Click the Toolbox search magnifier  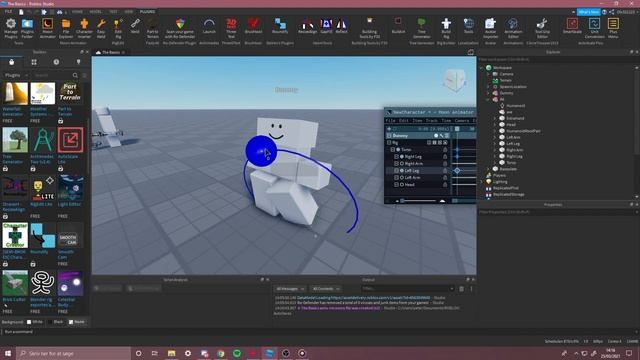coord(75,75)
